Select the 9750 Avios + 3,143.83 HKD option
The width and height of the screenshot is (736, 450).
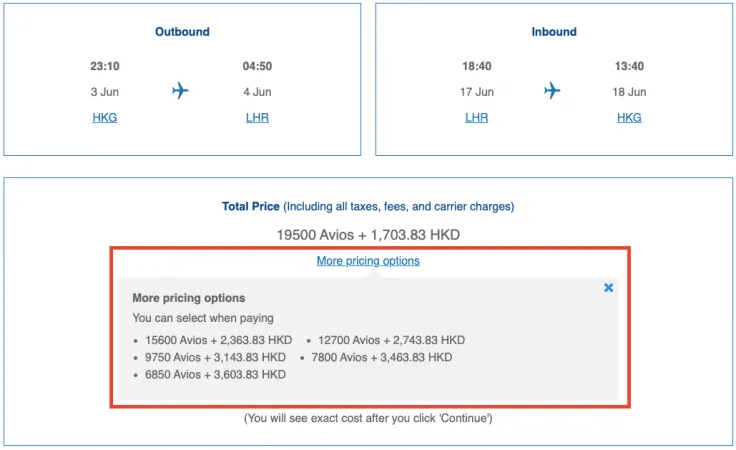[215, 358]
